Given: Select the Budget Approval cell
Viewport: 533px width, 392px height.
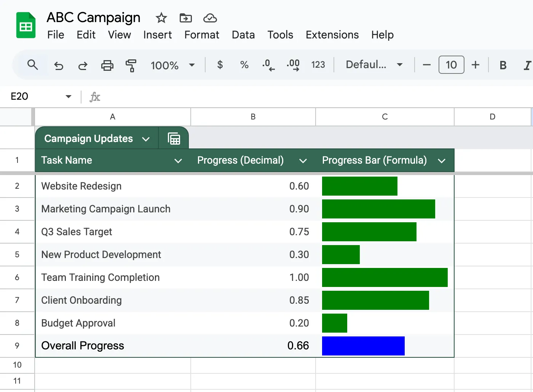Looking at the screenshot, I should point(113,323).
